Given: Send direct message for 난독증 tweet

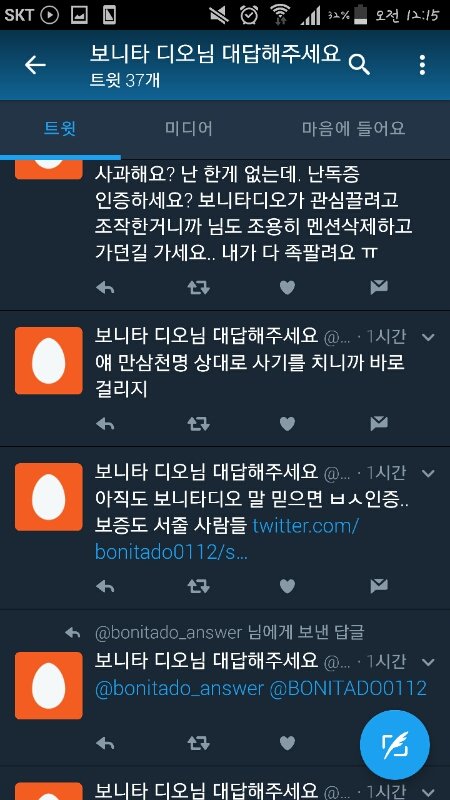Looking at the screenshot, I should point(379,288).
